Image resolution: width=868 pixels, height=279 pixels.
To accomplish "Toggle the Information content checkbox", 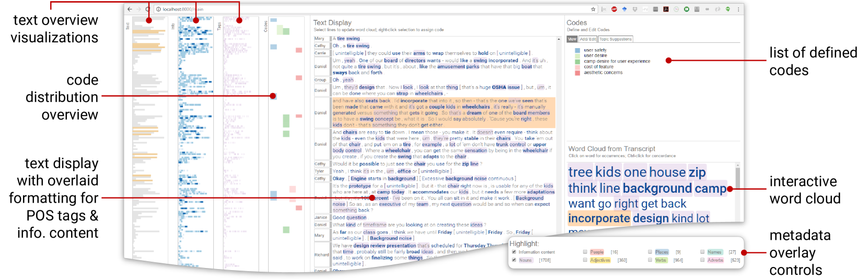I will [x=514, y=252].
